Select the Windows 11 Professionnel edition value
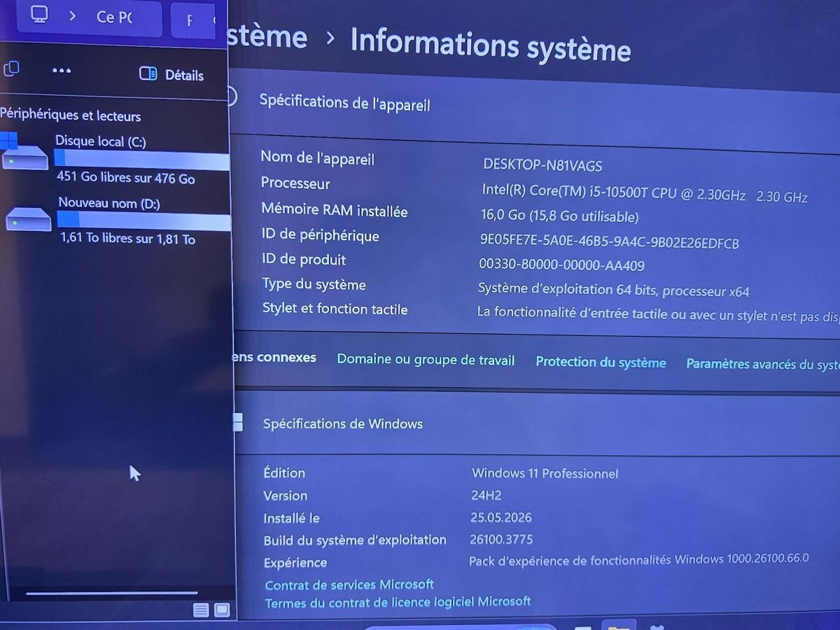 tap(545, 473)
